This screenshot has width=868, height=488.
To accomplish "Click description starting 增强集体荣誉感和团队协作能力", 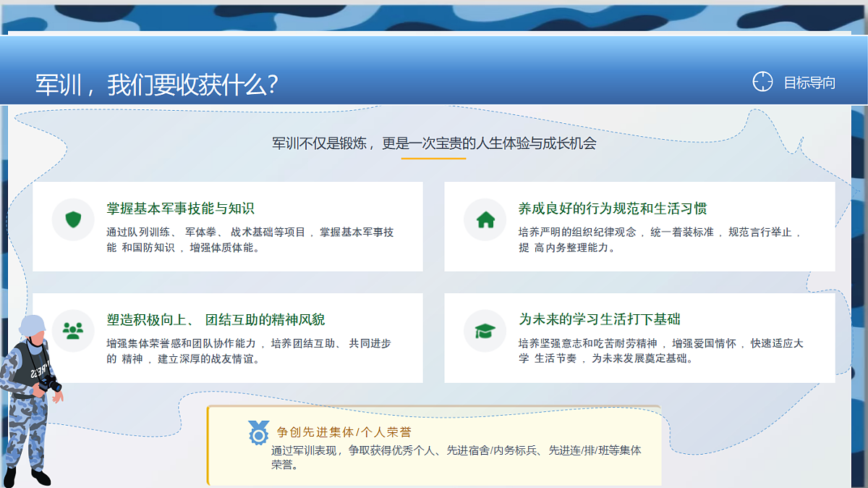I will point(250,350).
